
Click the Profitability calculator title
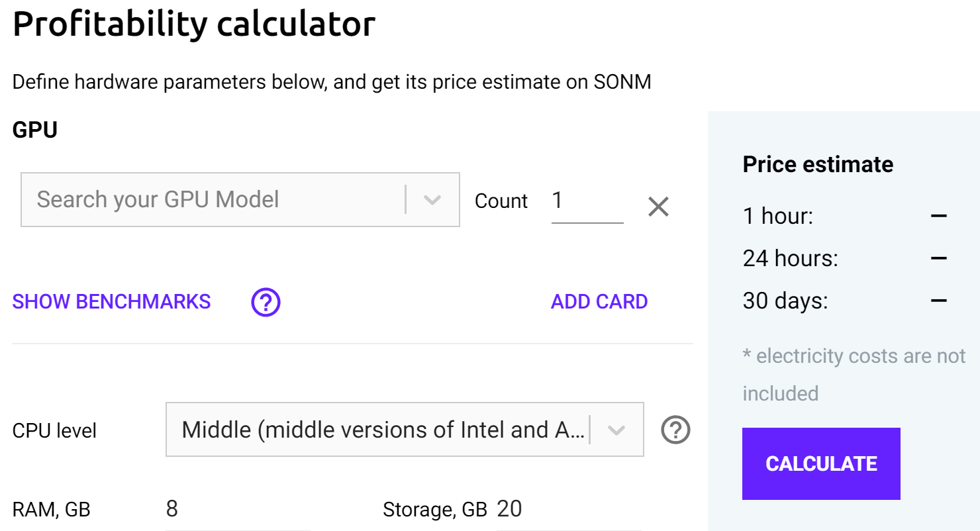click(x=194, y=25)
